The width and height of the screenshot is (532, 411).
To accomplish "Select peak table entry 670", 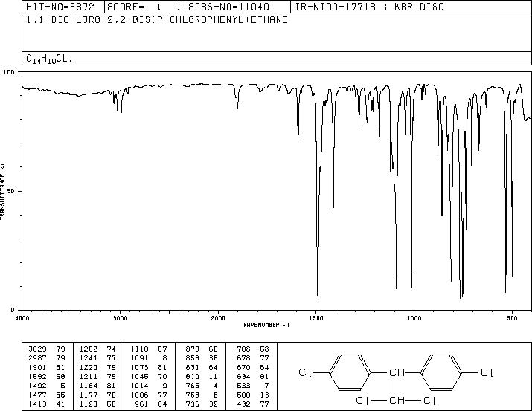I will pos(243,367).
